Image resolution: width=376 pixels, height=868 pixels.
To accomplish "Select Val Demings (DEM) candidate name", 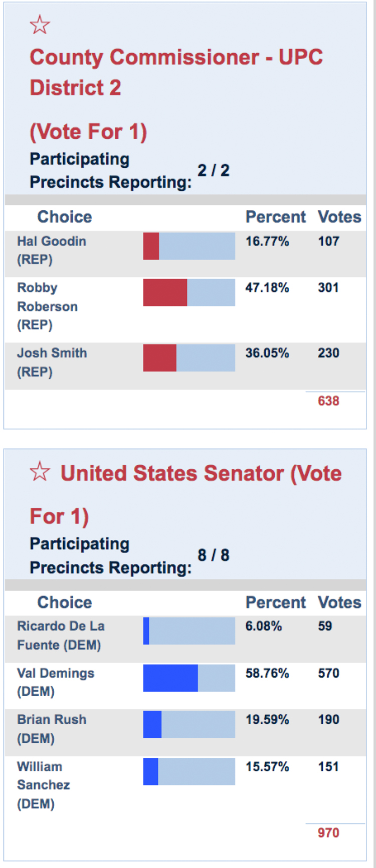I will pos(55,682).
